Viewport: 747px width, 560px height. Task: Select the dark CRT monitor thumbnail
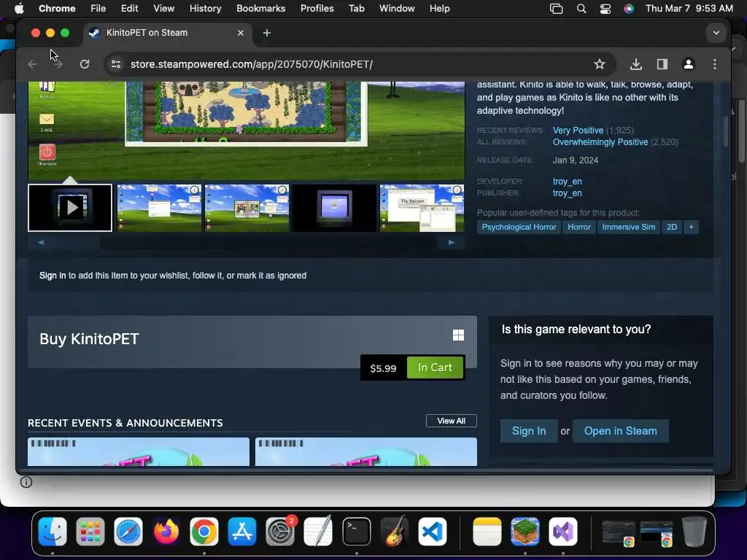(334, 208)
